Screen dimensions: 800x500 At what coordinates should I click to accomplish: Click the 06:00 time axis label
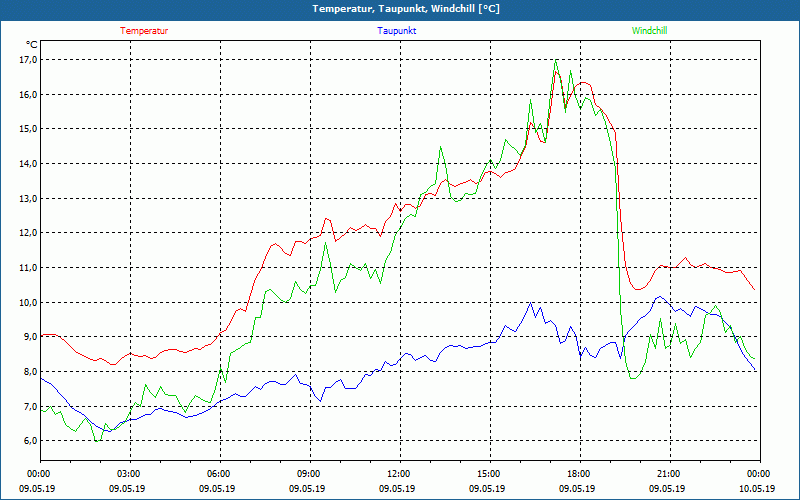220,474
